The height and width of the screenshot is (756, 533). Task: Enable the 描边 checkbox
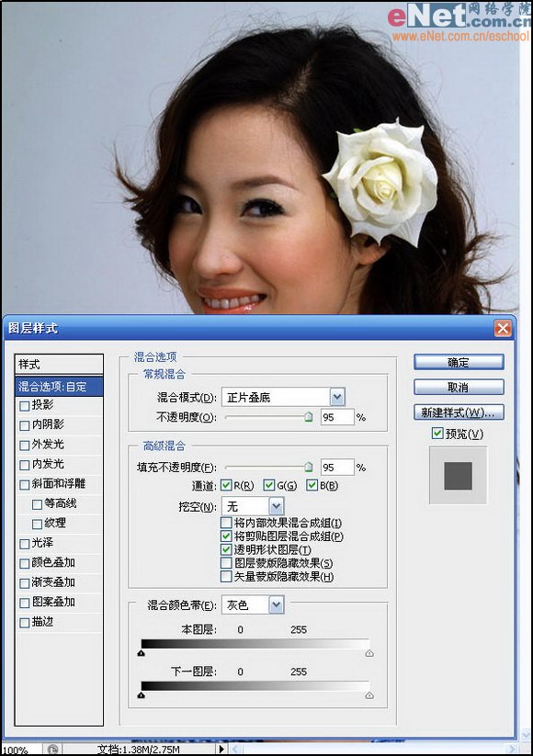25,623
